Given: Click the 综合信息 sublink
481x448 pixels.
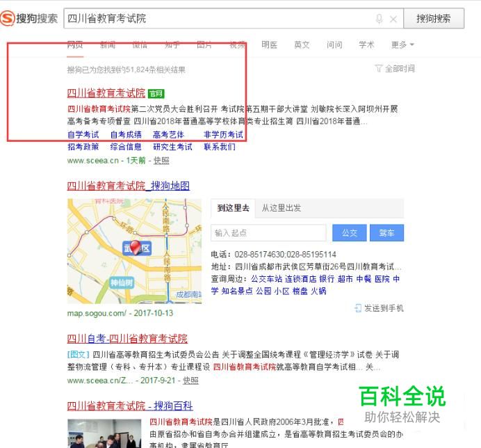Looking at the screenshot, I should [126, 147].
